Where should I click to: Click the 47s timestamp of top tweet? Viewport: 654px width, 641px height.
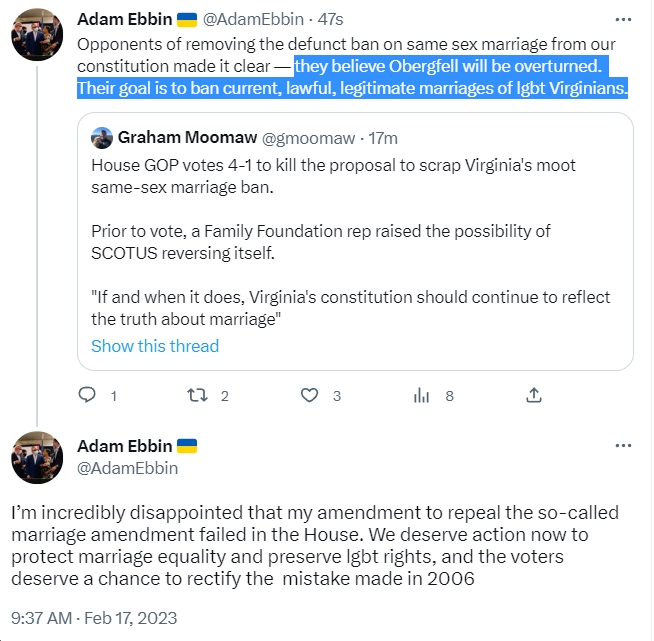click(x=330, y=19)
